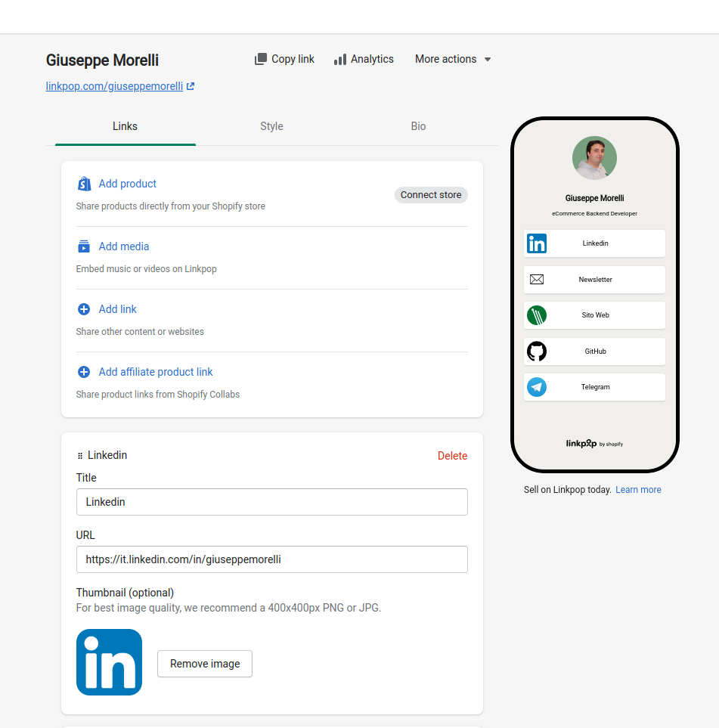Click "Share products directly from your Shopify store" text

click(170, 206)
